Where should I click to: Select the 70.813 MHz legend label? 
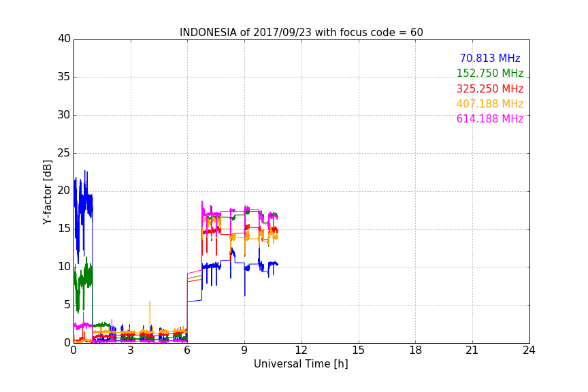coord(490,59)
